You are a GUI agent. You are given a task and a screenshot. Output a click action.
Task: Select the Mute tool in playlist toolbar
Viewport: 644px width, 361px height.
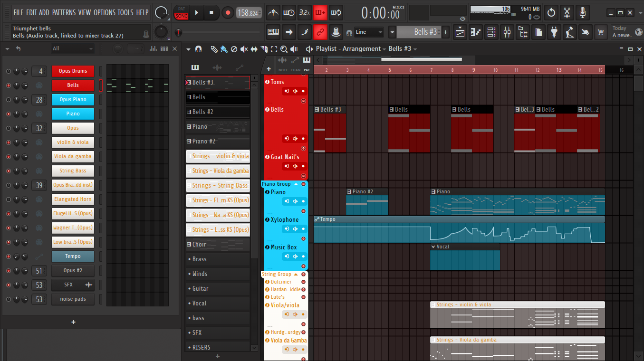click(x=244, y=49)
